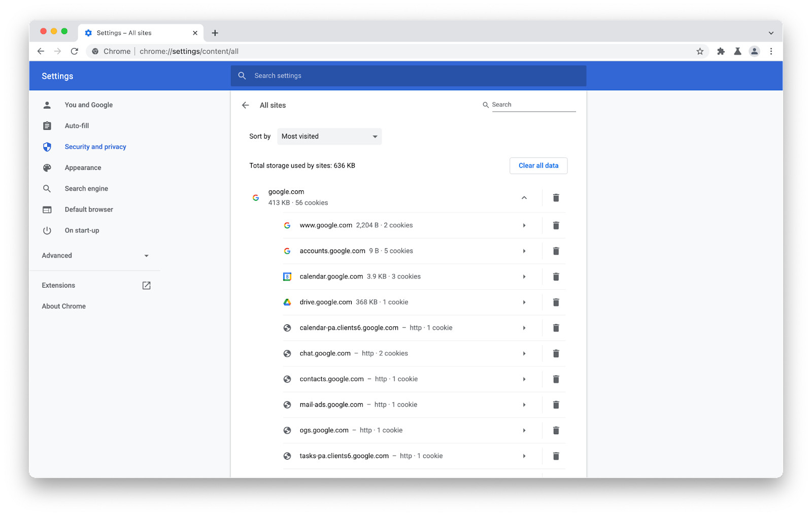
Task: Open the tab search chevron in tab strip
Action: point(771,33)
